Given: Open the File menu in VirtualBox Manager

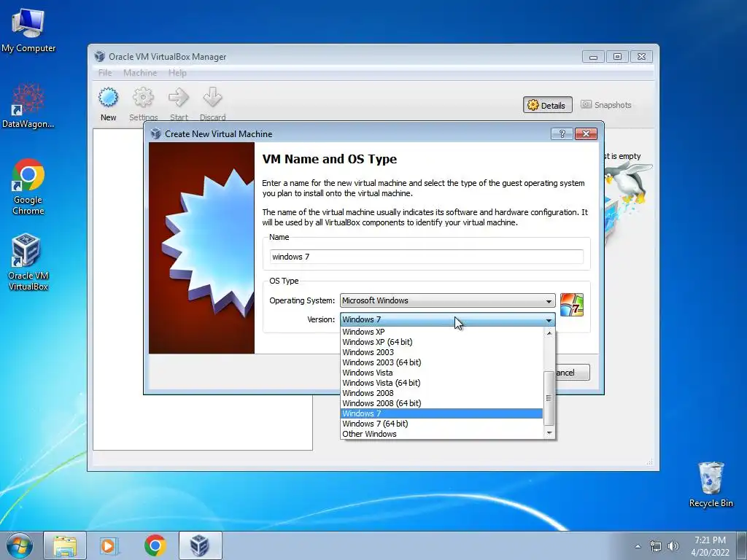Looking at the screenshot, I should (105, 73).
